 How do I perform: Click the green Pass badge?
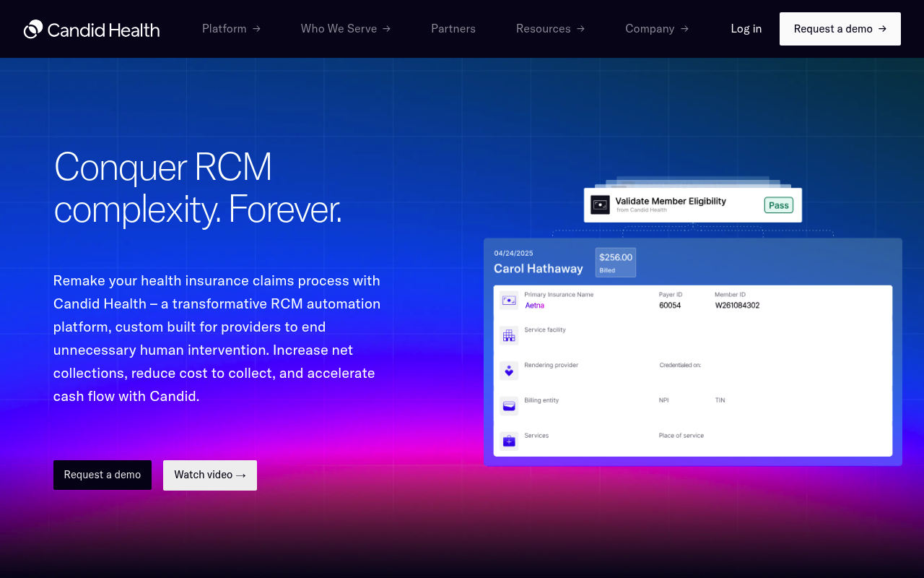coord(779,205)
